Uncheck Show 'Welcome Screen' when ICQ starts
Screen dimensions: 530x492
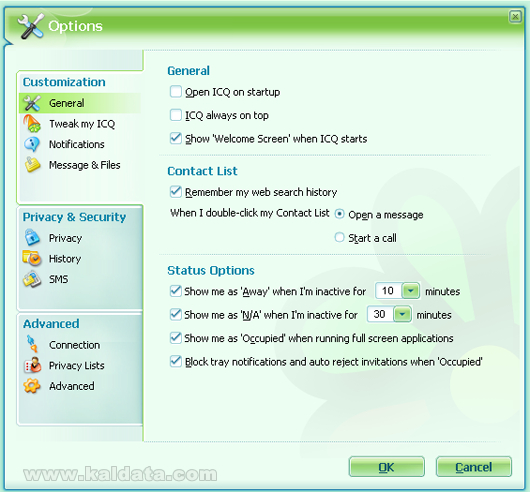pos(176,138)
